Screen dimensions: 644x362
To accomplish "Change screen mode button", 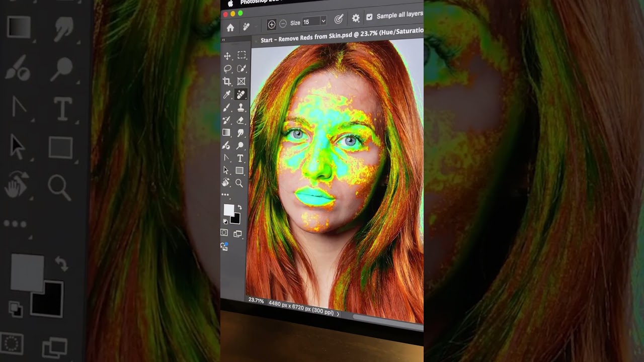I will 237,234.
